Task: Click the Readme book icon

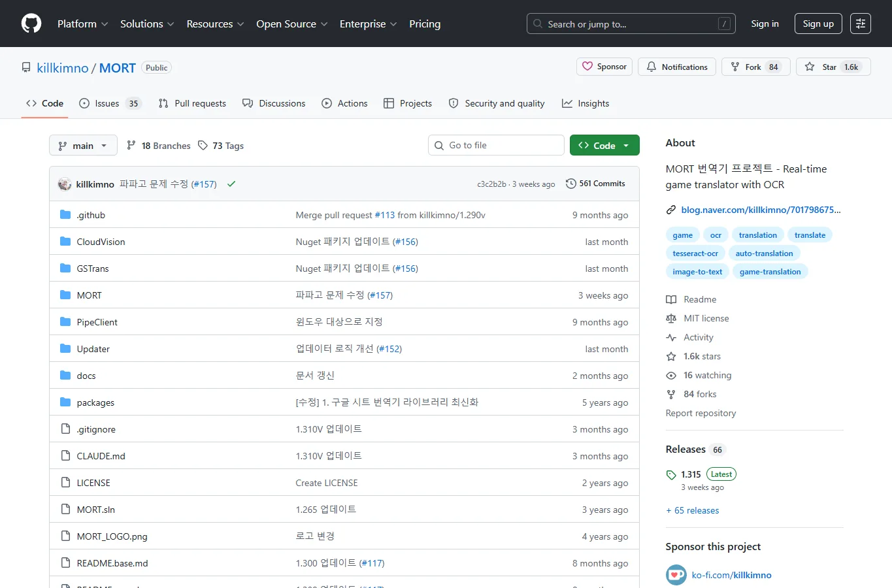Action: pos(671,299)
